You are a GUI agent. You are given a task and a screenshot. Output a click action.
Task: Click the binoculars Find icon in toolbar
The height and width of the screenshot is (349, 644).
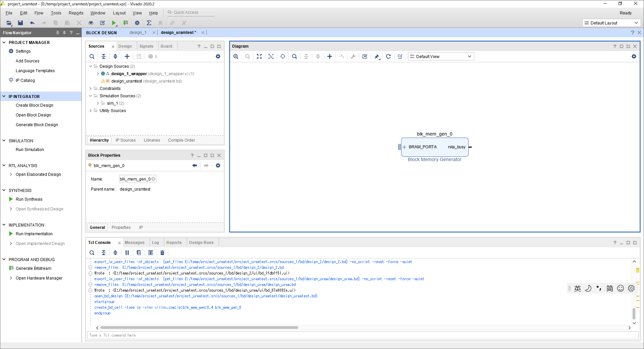click(x=91, y=23)
